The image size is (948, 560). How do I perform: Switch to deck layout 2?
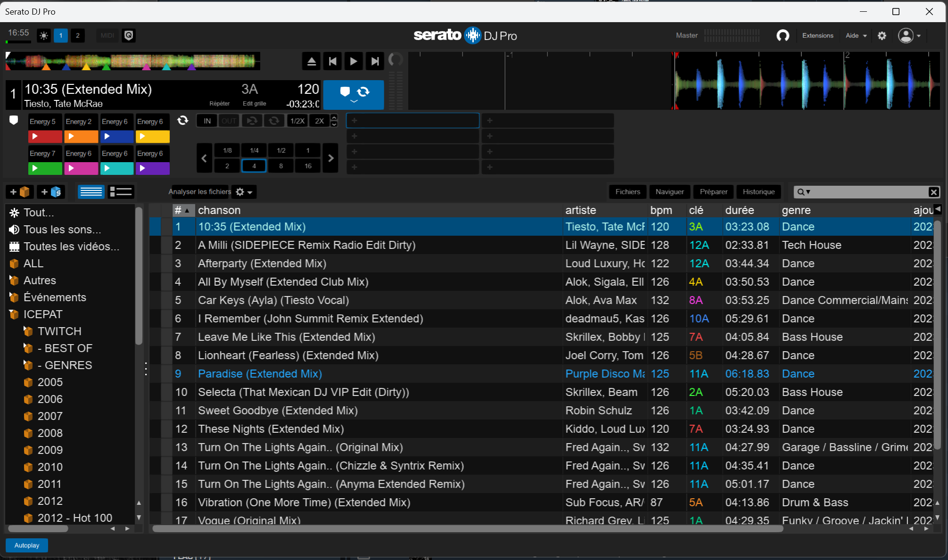78,36
